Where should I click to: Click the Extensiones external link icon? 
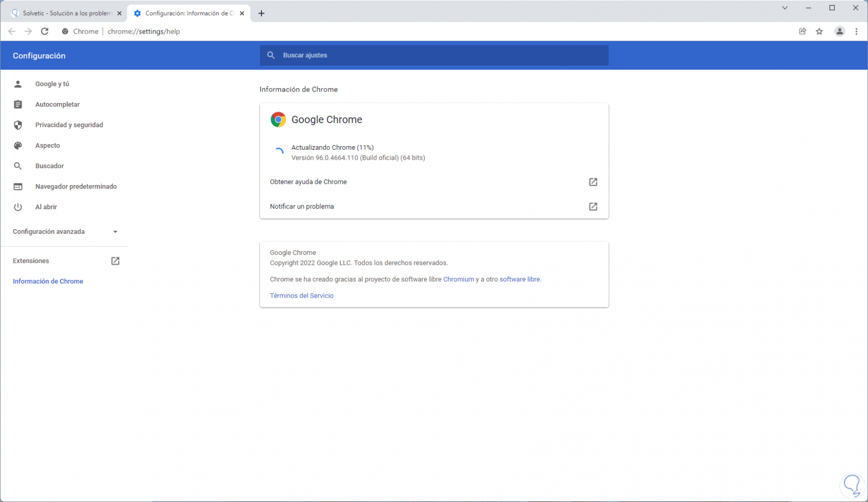click(115, 261)
